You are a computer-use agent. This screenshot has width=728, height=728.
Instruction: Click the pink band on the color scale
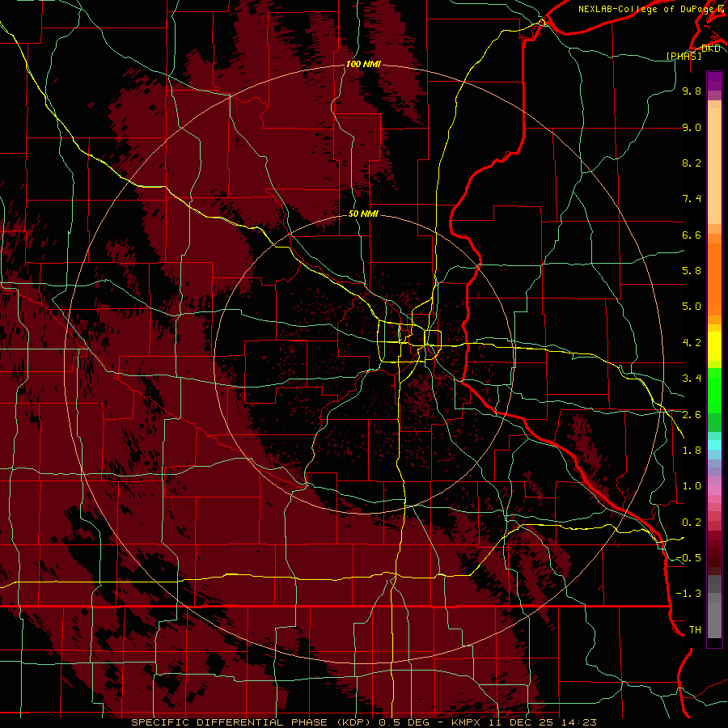tap(714, 490)
